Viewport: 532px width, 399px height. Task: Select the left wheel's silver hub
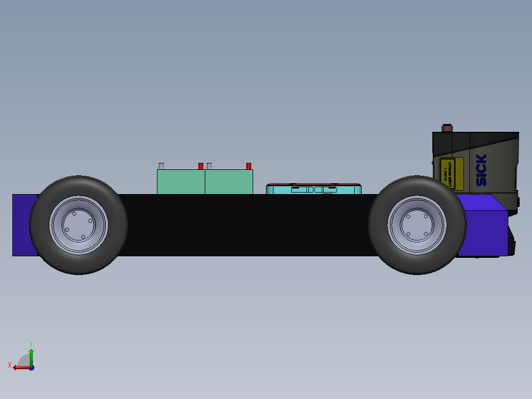[x=79, y=225]
